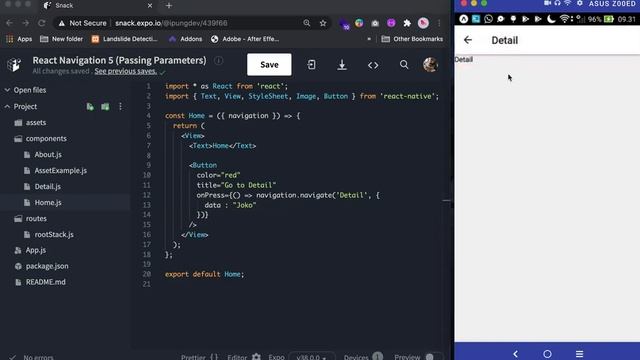Open Snack search with magnifier icon
Screen dimensions: 640x360
(404, 64)
